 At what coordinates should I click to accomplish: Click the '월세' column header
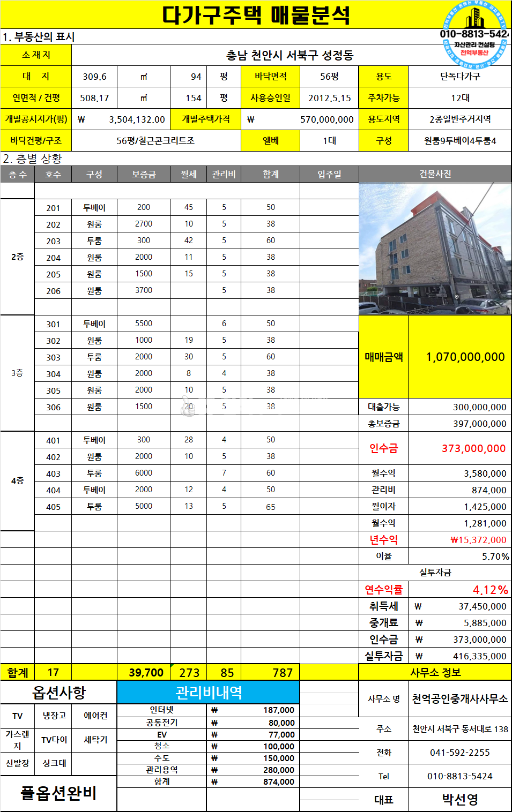[189, 175]
